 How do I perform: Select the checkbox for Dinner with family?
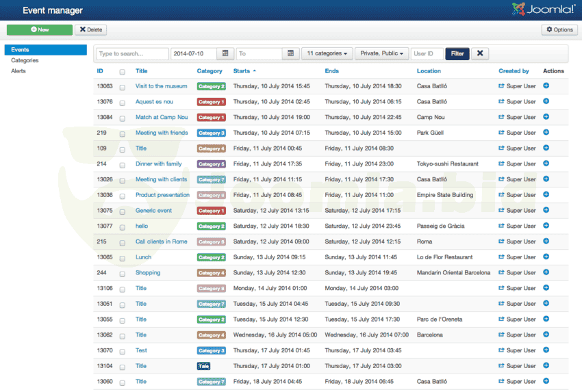pyautogui.click(x=123, y=164)
